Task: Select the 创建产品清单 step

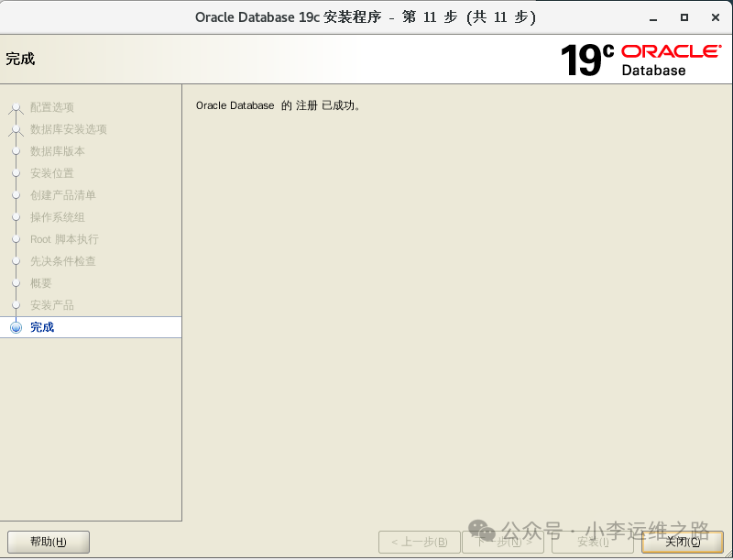Action: coord(62,195)
